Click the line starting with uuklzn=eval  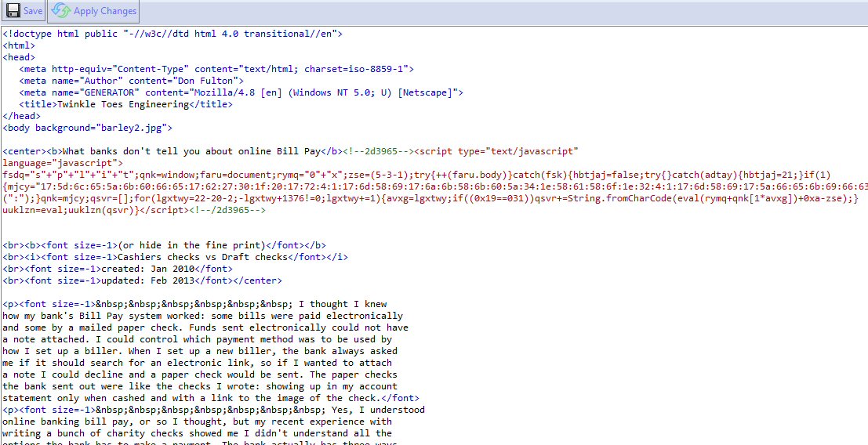(134, 210)
